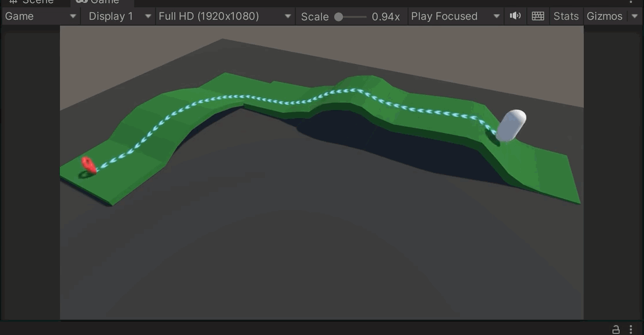The image size is (644, 335).
Task: Open the bottom panel kebab menu
Action: pos(631,329)
